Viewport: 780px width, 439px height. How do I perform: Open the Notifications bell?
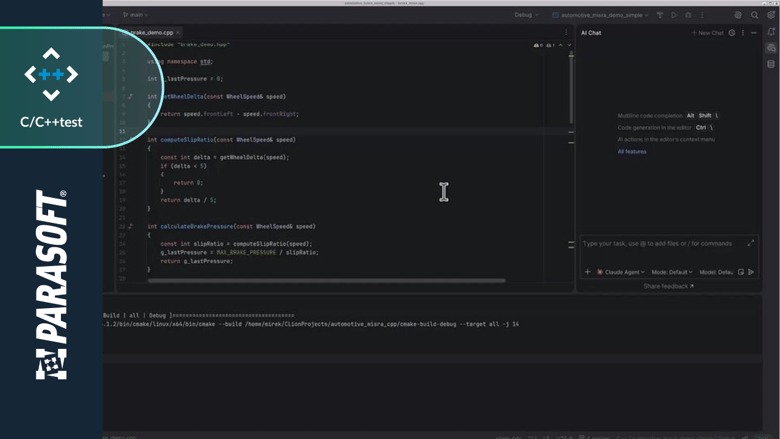coord(771,32)
